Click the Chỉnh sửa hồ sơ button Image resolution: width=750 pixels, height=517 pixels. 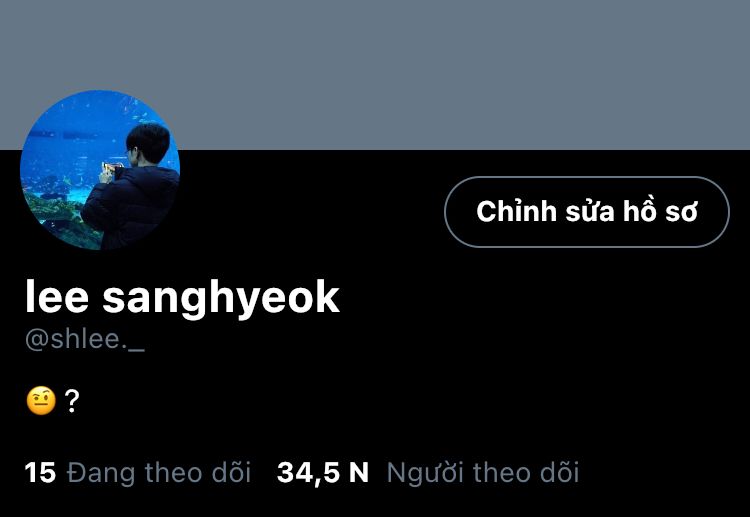[x=587, y=212]
